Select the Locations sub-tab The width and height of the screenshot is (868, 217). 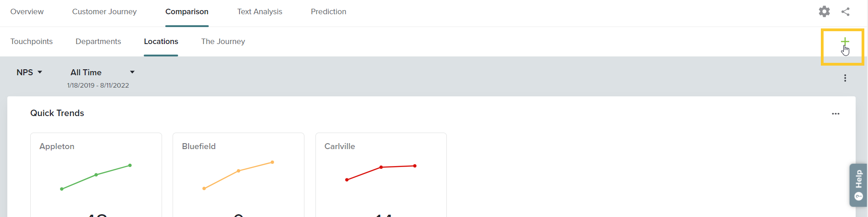[x=161, y=42]
